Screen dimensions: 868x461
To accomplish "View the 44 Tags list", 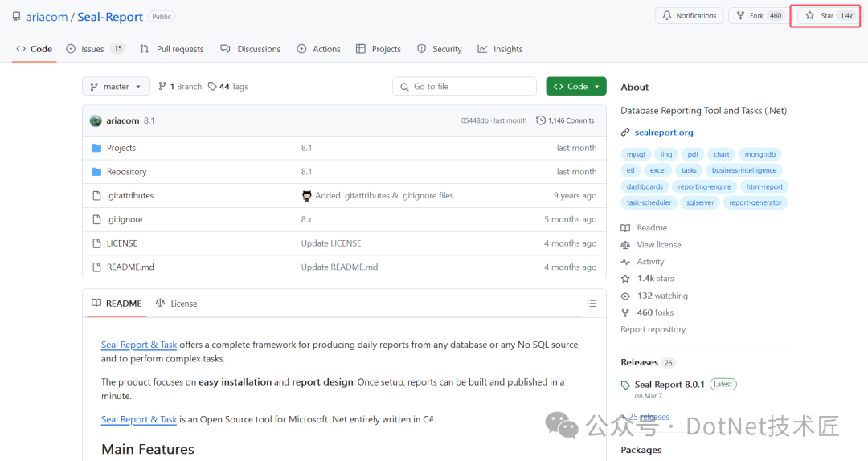I will coord(228,87).
